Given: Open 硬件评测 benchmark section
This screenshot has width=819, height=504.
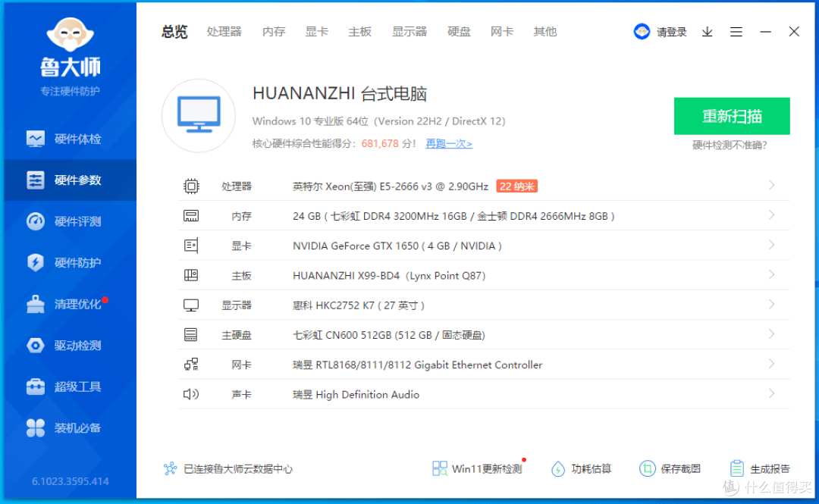Looking at the screenshot, I should point(71,221).
